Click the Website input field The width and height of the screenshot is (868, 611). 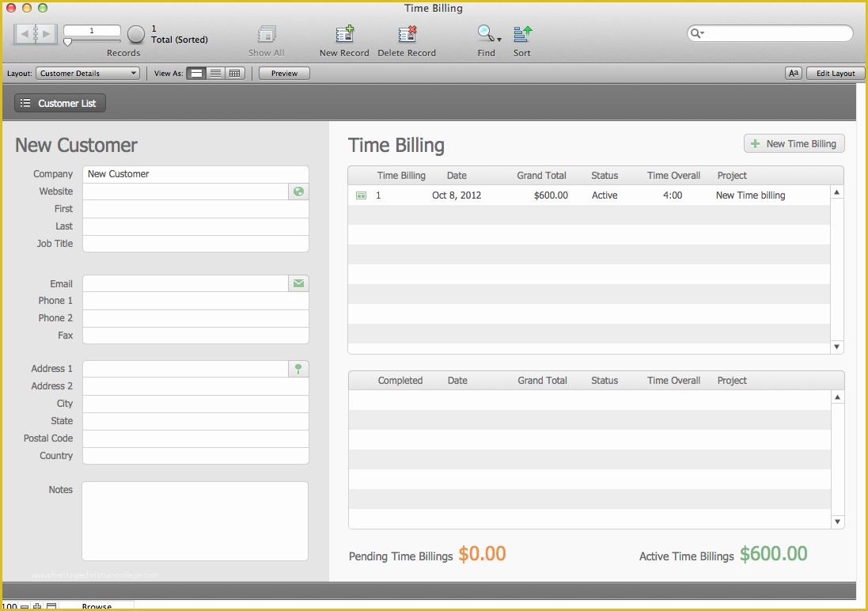185,192
